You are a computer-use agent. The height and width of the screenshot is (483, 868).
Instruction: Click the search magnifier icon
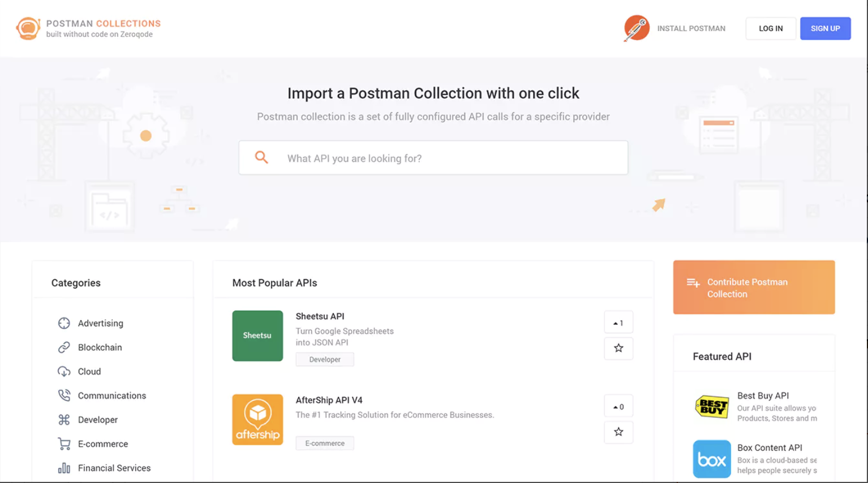[261, 157]
